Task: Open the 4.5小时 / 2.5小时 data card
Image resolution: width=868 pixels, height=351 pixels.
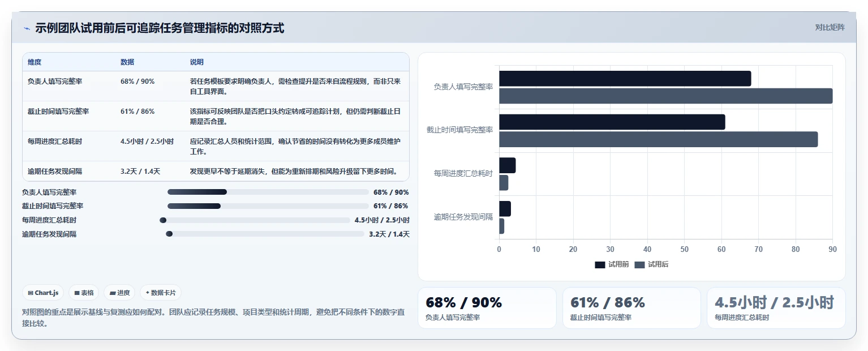Action: (x=776, y=308)
